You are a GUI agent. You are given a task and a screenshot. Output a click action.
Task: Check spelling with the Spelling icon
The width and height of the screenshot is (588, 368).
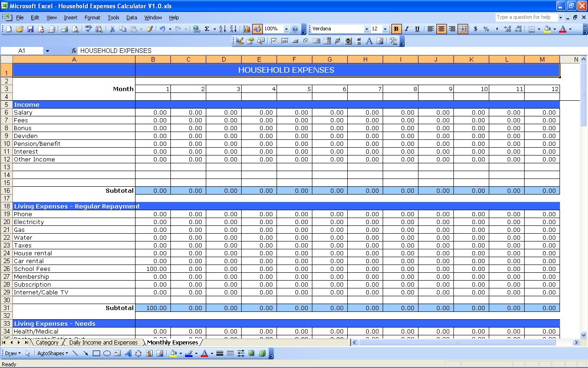point(88,29)
